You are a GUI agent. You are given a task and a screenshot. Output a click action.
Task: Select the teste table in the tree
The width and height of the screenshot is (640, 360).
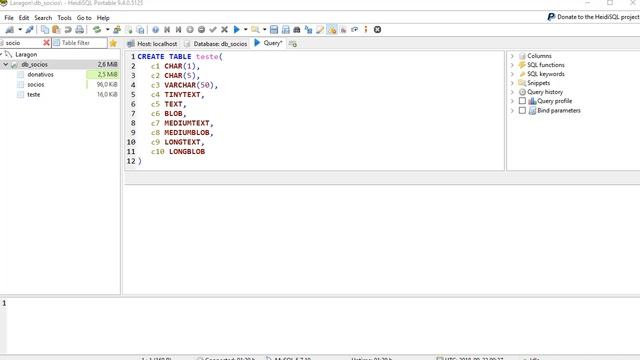pos(33,95)
